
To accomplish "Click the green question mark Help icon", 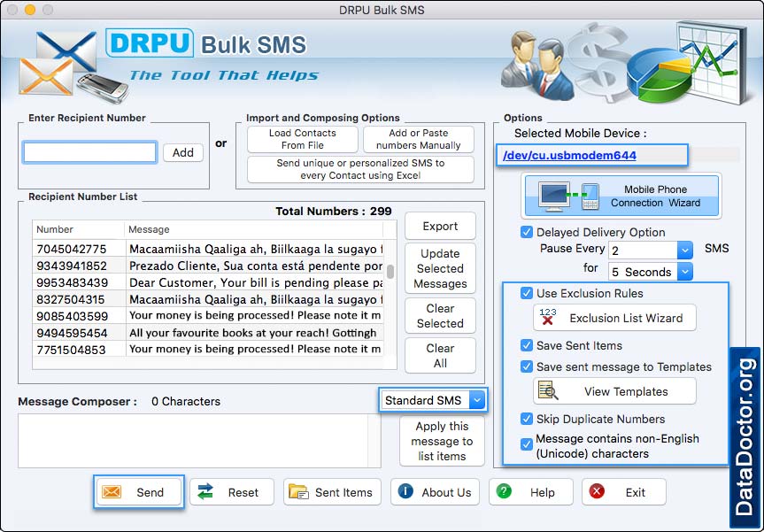I will [504, 491].
